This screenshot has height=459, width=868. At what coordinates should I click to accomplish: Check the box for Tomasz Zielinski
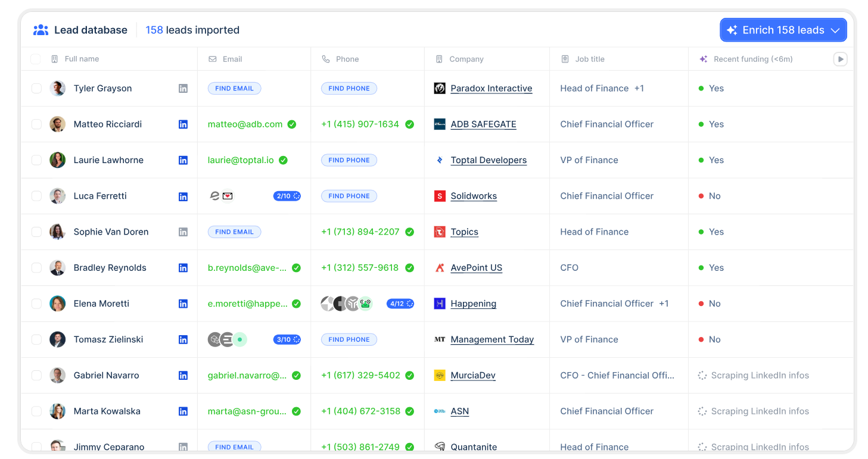tap(36, 339)
